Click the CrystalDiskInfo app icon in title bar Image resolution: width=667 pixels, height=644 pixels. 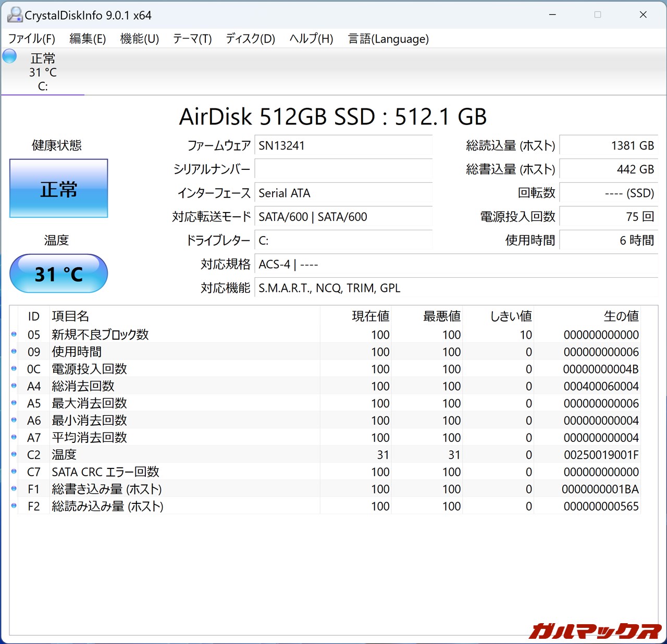(x=15, y=15)
